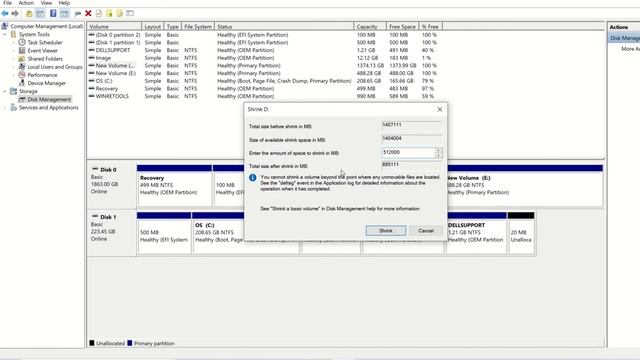This screenshot has height=360, width=640.
Task: Click the Device Manager icon in the tree
Action: click(22, 83)
